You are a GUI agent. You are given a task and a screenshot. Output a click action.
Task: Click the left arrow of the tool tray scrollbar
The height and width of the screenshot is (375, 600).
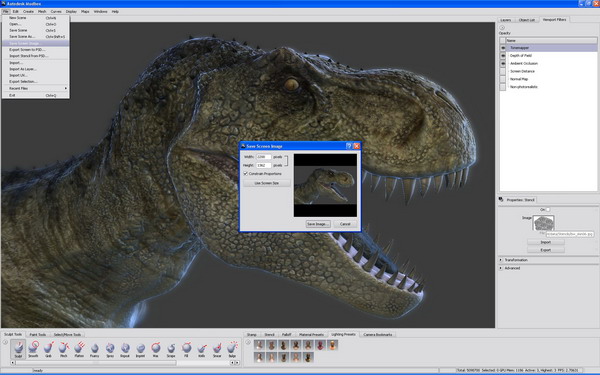pyautogui.click(x=13, y=362)
